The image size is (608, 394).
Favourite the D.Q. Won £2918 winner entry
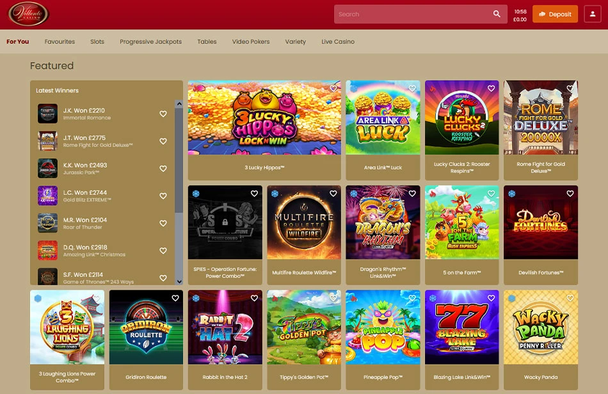[163, 251]
